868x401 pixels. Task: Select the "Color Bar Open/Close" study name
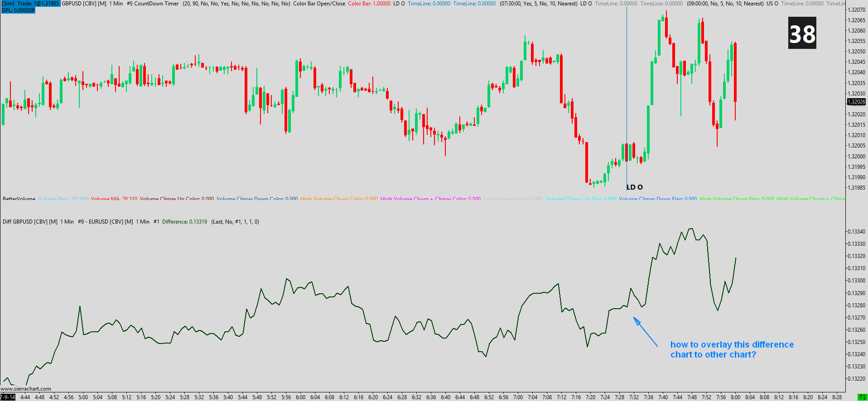[x=319, y=4]
